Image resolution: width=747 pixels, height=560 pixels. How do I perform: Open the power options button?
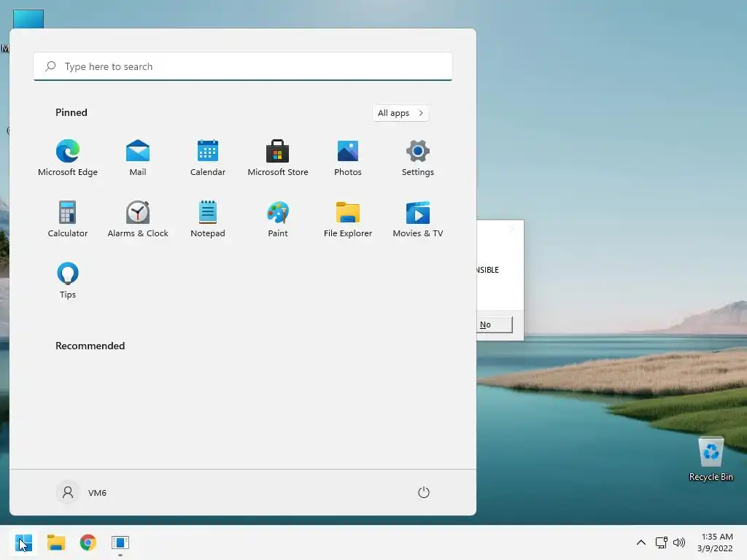click(424, 492)
